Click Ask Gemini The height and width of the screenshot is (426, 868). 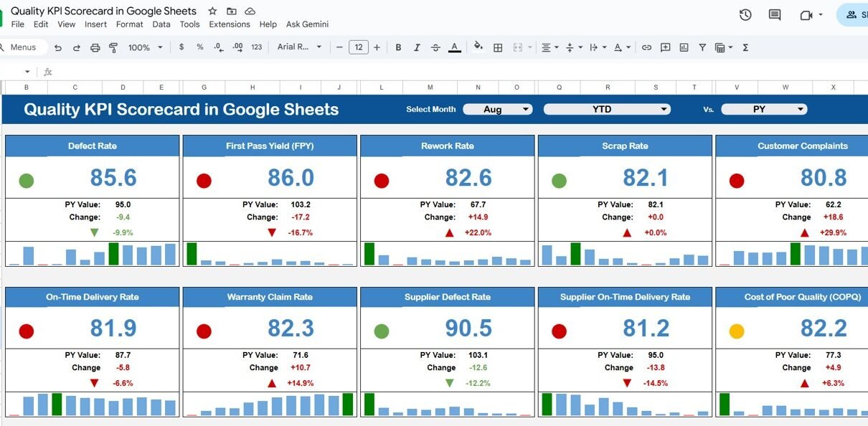coord(307,24)
